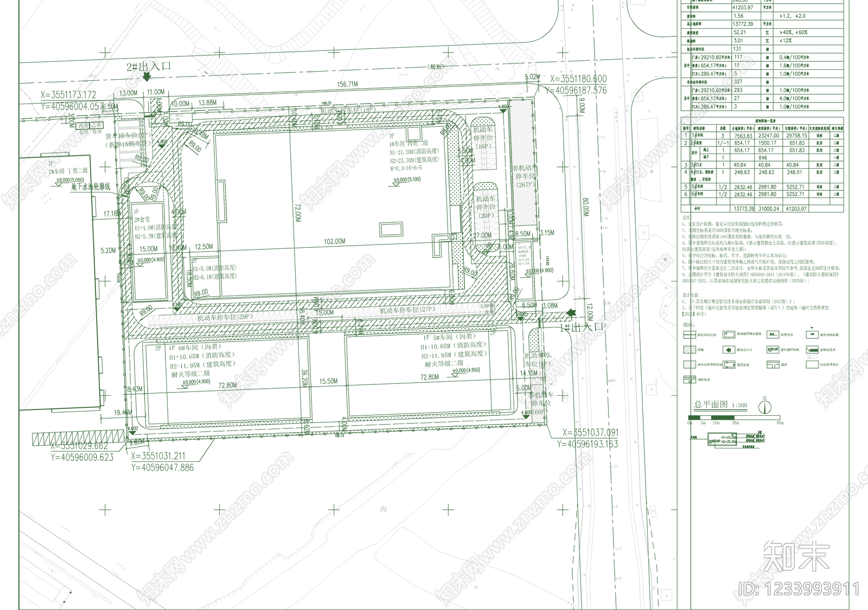Select table cell 29758.15

(796, 136)
